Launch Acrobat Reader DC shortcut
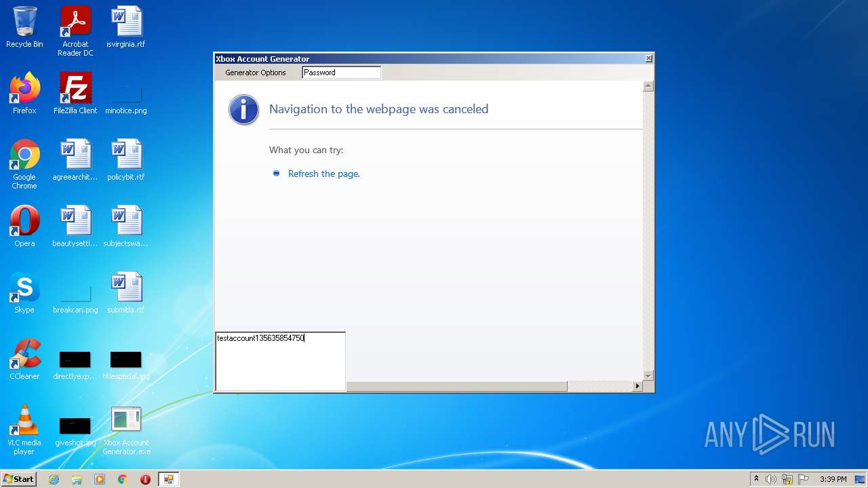Screen dimensions: 868x488 (x=75, y=30)
